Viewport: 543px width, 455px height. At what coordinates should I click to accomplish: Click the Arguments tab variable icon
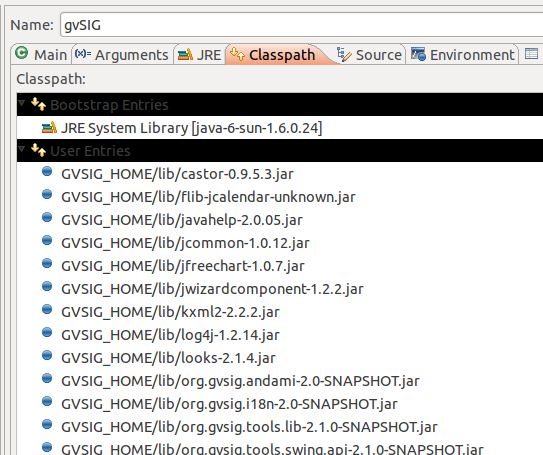(x=83, y=54)
